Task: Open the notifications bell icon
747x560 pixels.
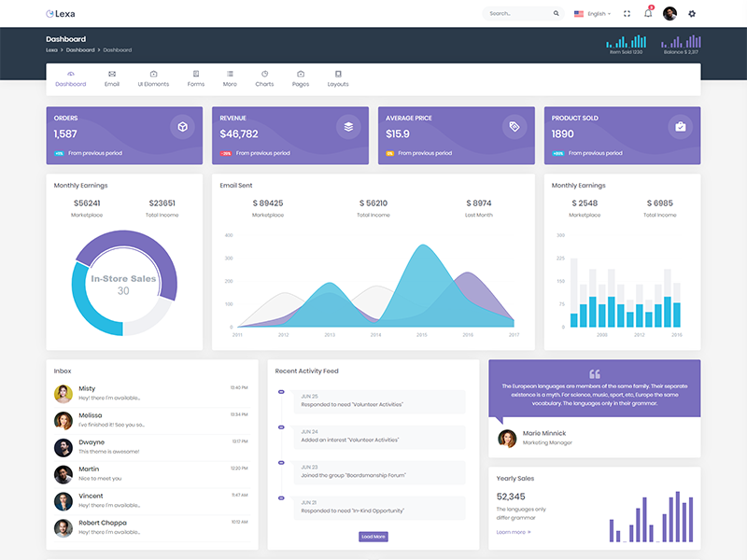Action: (x=648, y=14)
